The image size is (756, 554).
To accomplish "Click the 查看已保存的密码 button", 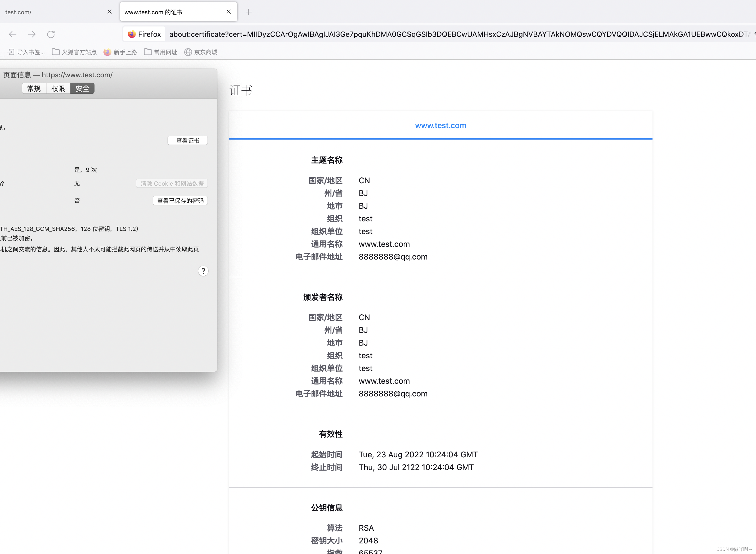I will pos(180,200).
